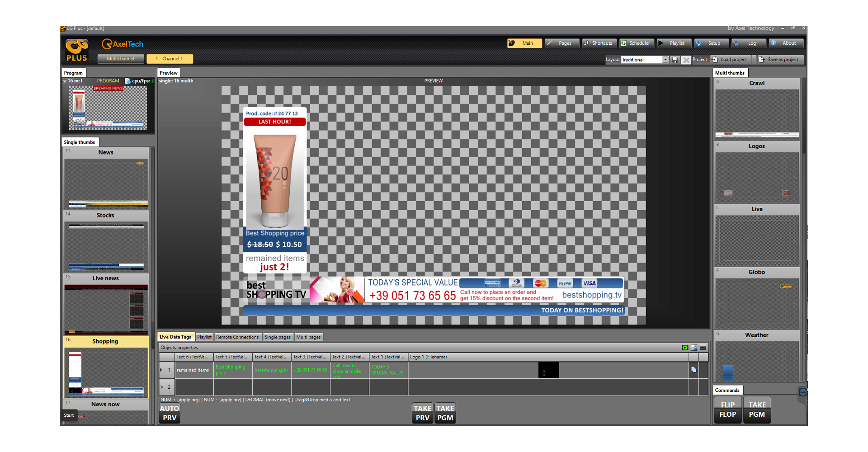The height and width of the screenshot is (452, 868).
Task: Delete layout using the X icon
Action: pyautogui.click(x=686, y=60)
